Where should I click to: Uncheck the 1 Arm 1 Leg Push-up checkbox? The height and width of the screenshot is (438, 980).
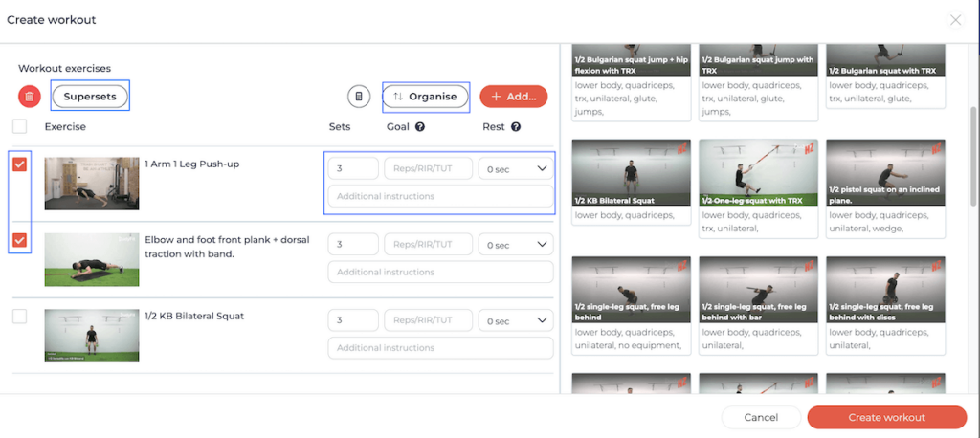(20, 164)
